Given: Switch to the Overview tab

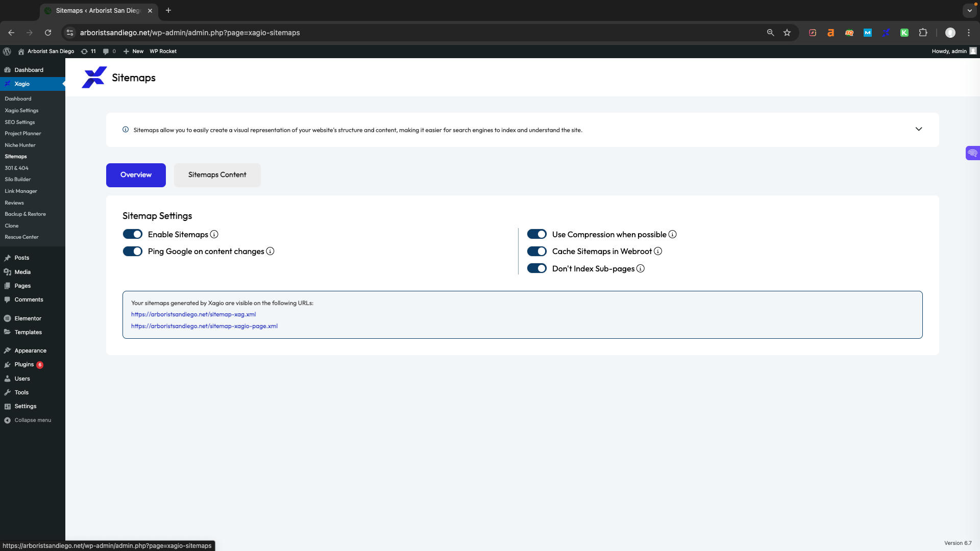Looking at the screenshot, I should tap(136, 175).
